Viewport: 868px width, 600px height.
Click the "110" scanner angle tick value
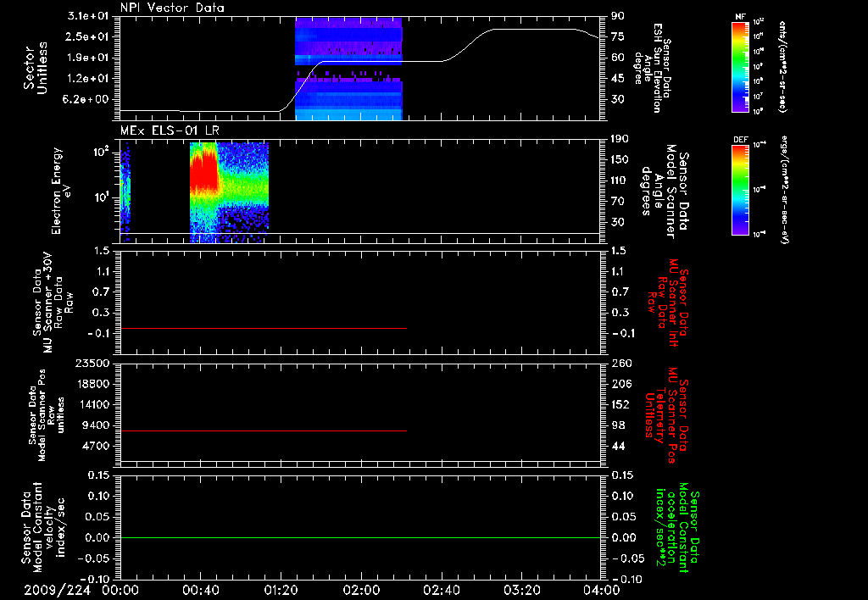[620, 181]
